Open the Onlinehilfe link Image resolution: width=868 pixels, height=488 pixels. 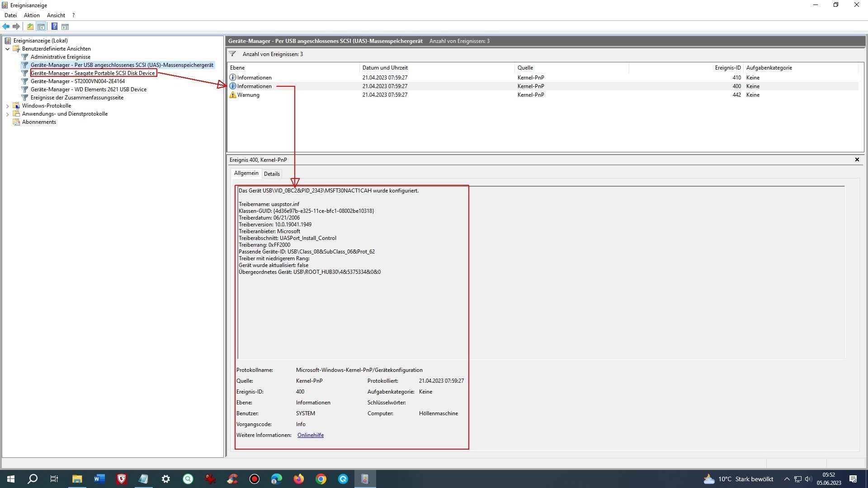click(310, 435)
